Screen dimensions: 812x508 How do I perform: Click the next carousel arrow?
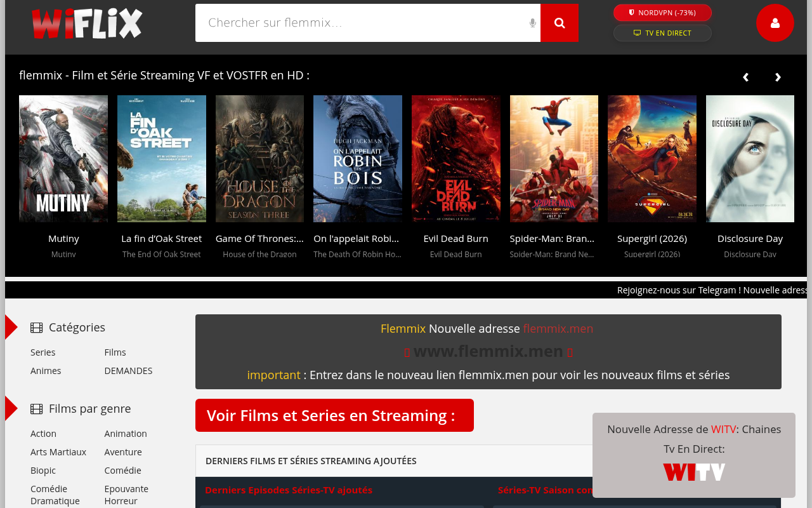[778, 77]
